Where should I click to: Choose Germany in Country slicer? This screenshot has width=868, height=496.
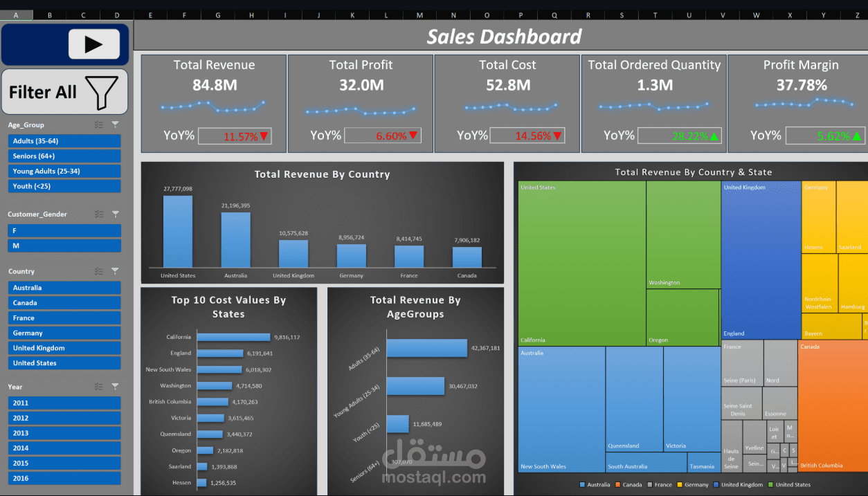tap(64, 333)
